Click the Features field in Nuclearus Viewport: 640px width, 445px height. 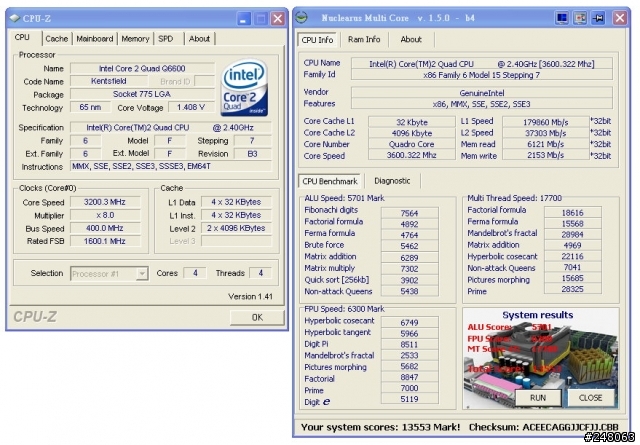click(x=482, y=104)
